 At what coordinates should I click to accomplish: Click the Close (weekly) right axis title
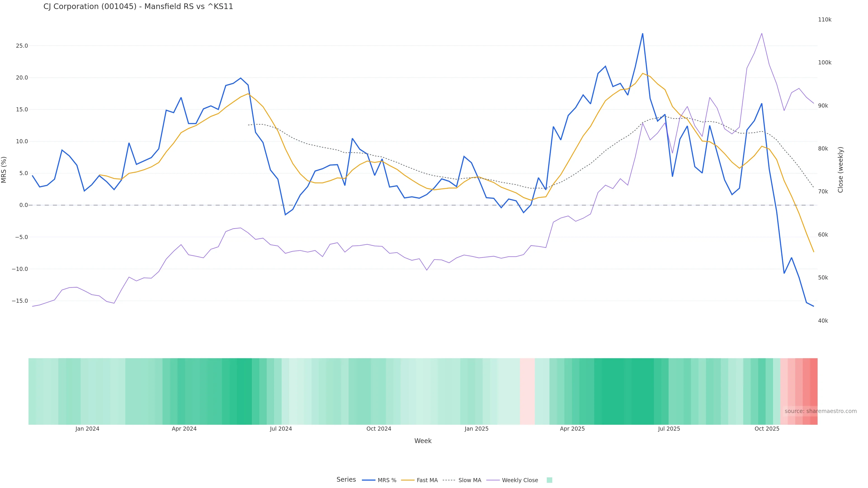(840, 170)
